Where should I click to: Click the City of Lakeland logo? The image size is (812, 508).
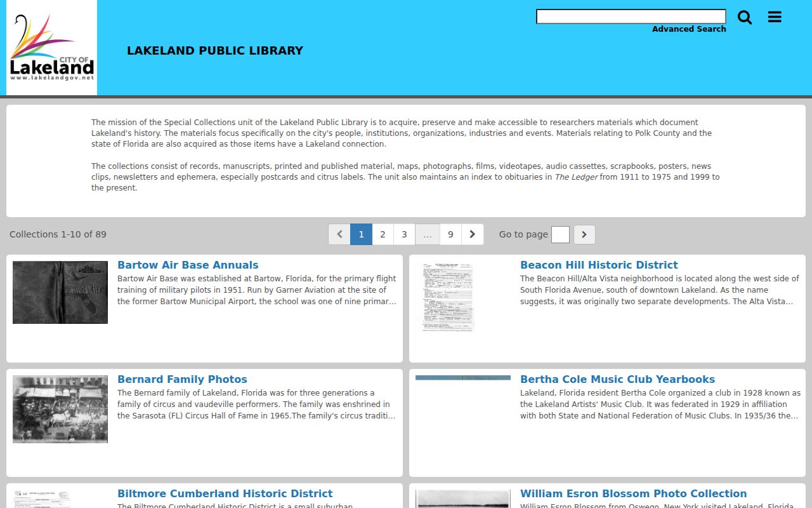[x=52, y=48]
